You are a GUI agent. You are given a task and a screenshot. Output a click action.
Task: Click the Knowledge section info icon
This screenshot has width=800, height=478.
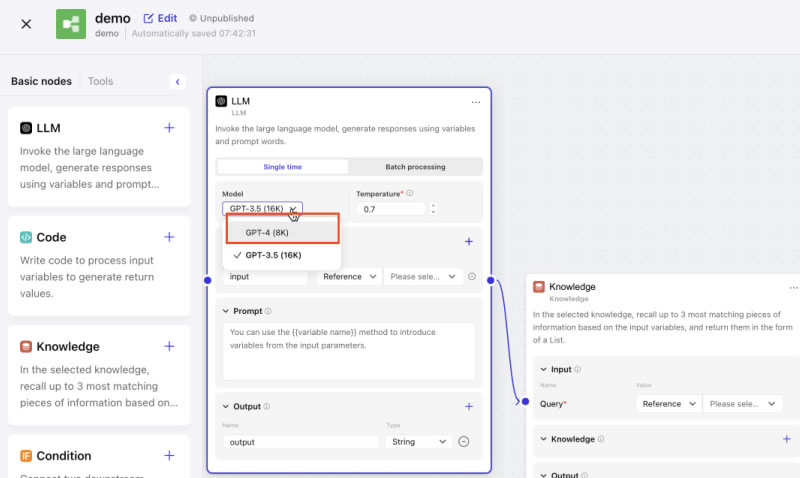click(601, 439)
